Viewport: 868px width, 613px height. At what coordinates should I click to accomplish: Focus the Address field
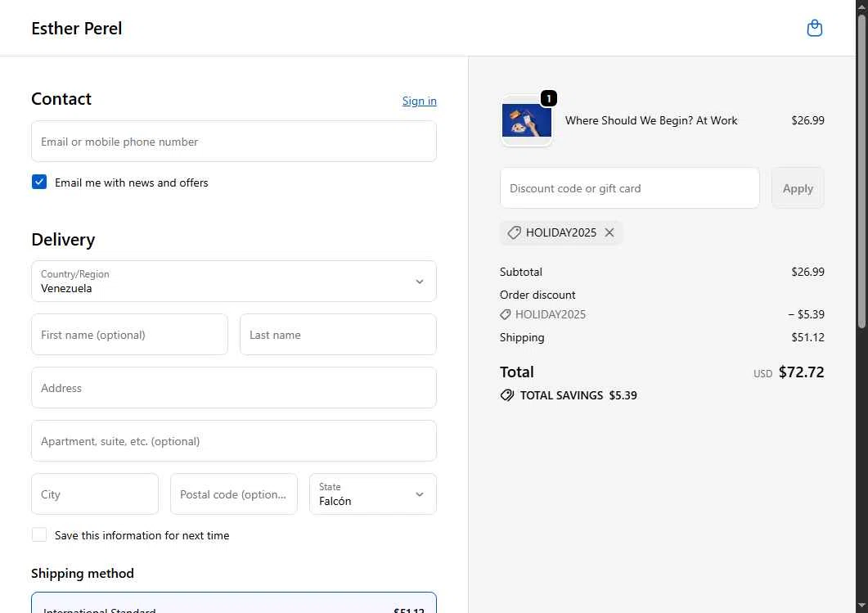[234, 388]
